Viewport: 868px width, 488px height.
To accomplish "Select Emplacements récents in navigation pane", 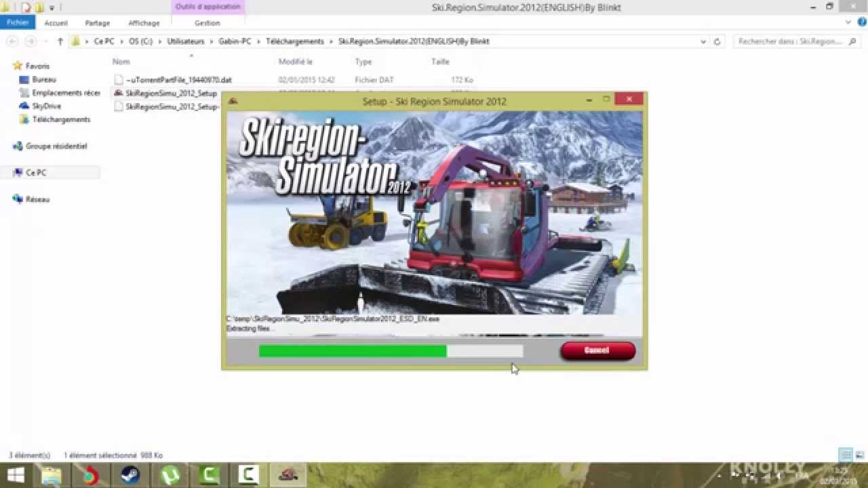I will [60, 93].
